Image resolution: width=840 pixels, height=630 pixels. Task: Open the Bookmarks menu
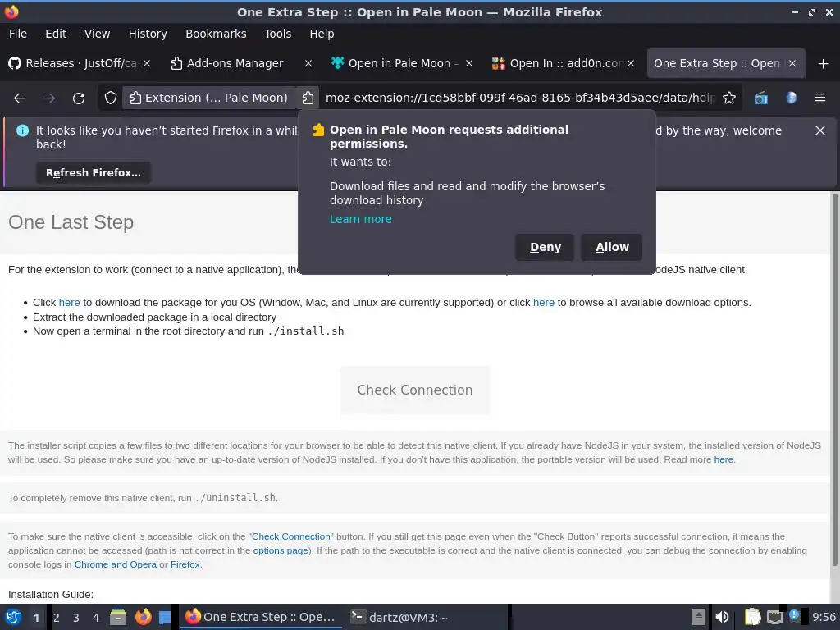pos(216,34)
